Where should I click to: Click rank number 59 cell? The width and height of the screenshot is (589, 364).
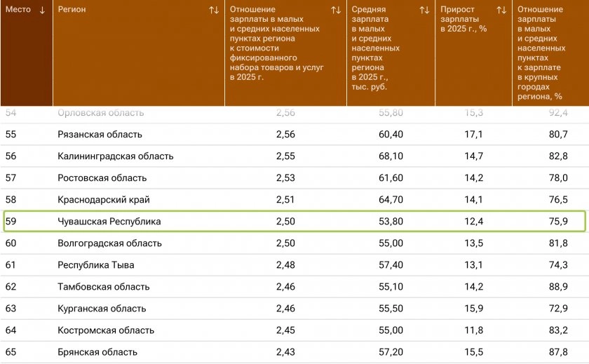tap(11, 222)
